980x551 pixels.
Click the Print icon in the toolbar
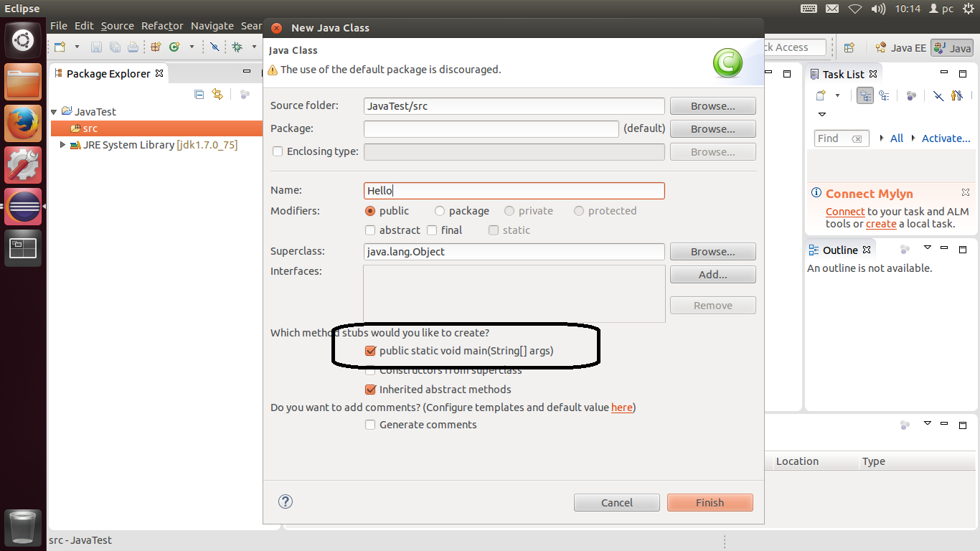(x=133, y=47)
